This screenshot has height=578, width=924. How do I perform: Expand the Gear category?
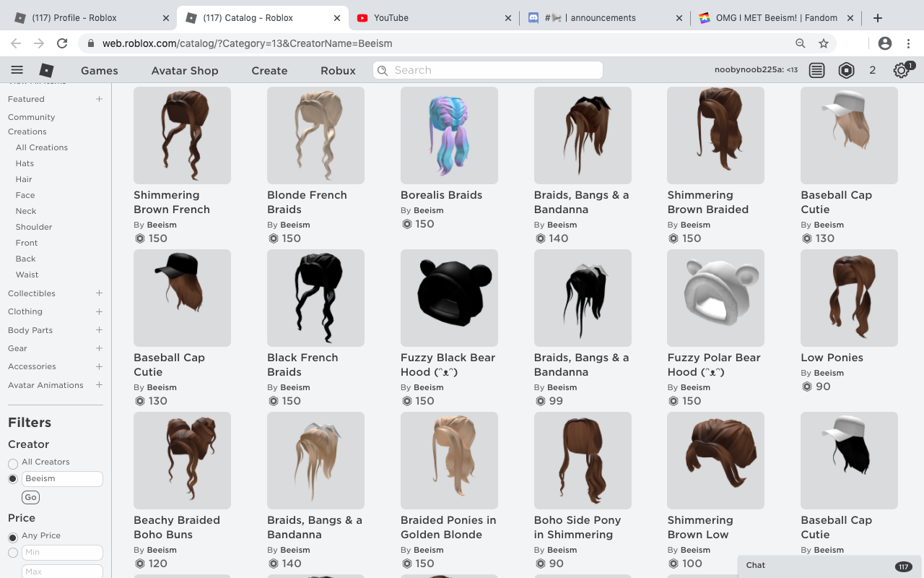point(99,348)
